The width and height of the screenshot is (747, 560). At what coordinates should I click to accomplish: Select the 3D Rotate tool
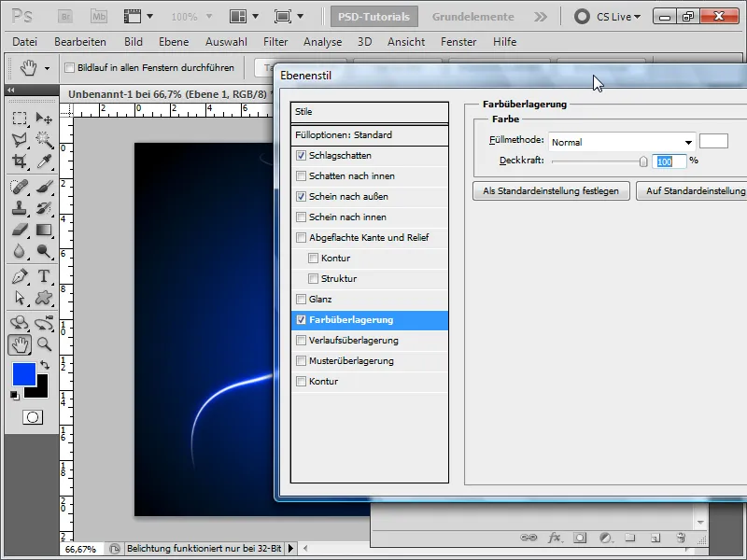(x=20, y=323)
